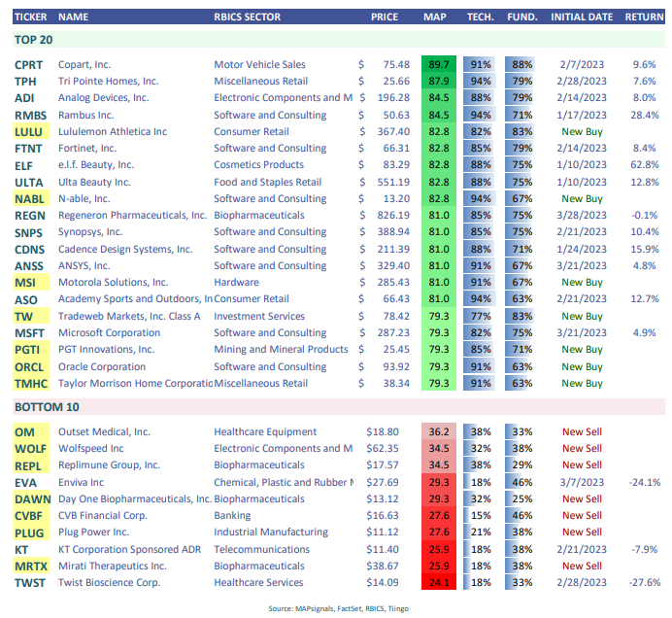
Task: Click New Buy in the LULU row
Action: point(582,131)
